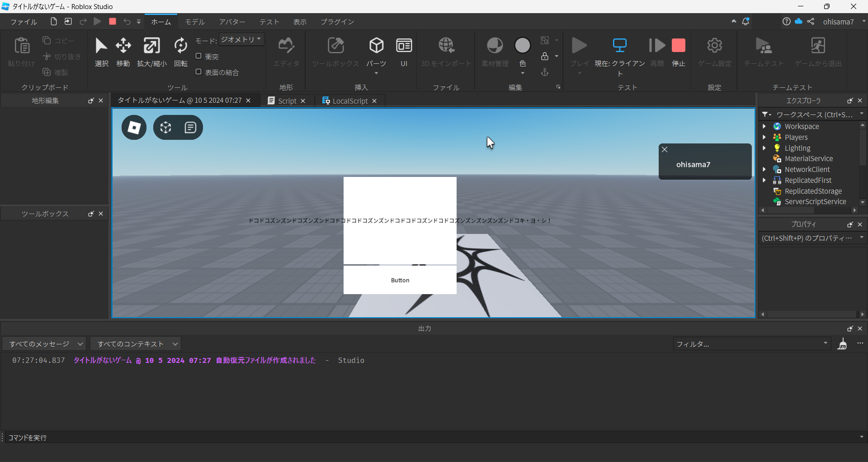This screenshot has height=462, width=868.
Task: Start チームテスト
Action: pyautogui.click(x=764, y=52)
